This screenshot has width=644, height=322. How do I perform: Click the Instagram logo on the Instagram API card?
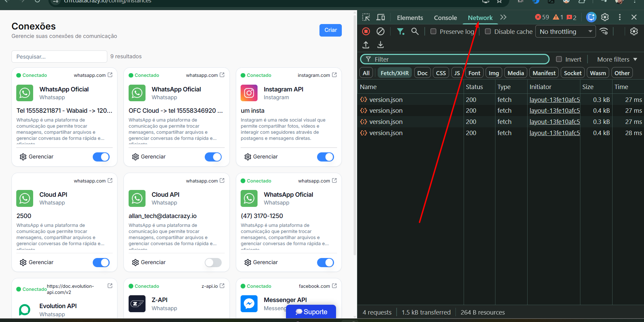click(x=249, y=93)
